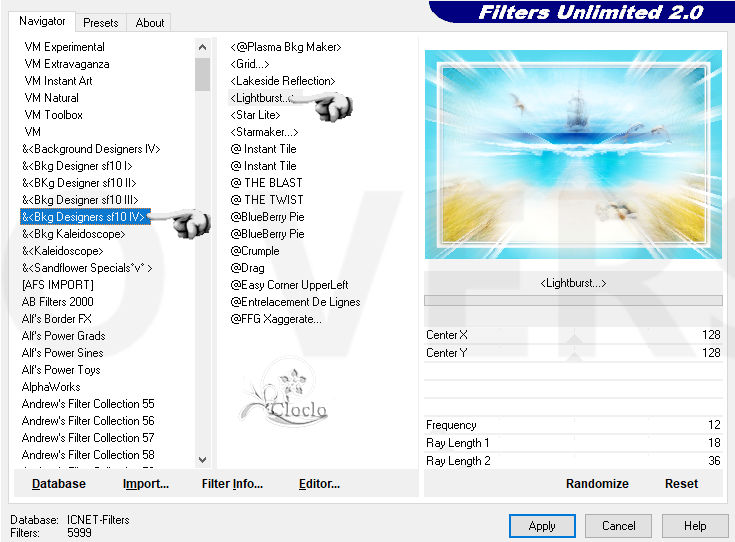
Task: Adjust the Ray Length 1 slider
Action: [573, 443]
